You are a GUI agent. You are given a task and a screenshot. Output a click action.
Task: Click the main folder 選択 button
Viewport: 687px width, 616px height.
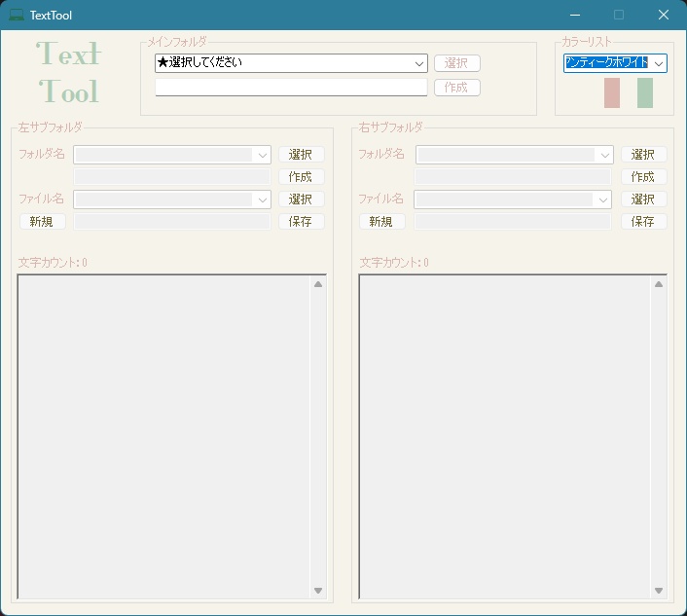pos(457,63)
